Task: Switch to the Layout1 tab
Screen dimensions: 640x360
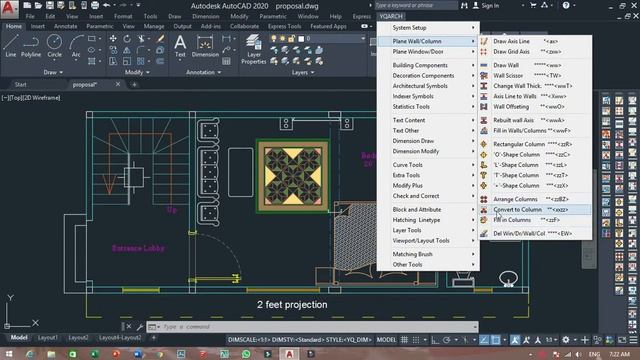Action: [47, 338]
